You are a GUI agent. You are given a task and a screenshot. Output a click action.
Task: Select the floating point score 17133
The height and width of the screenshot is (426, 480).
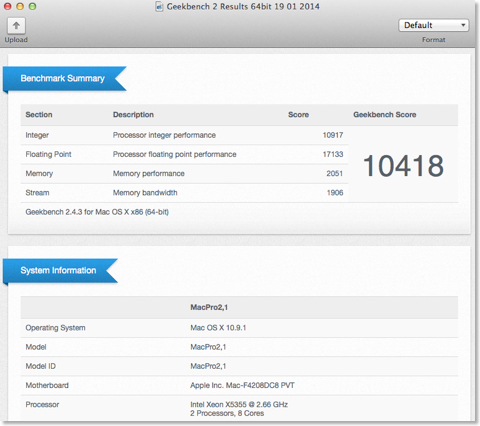pyautogui.click(x=333, y=154)
